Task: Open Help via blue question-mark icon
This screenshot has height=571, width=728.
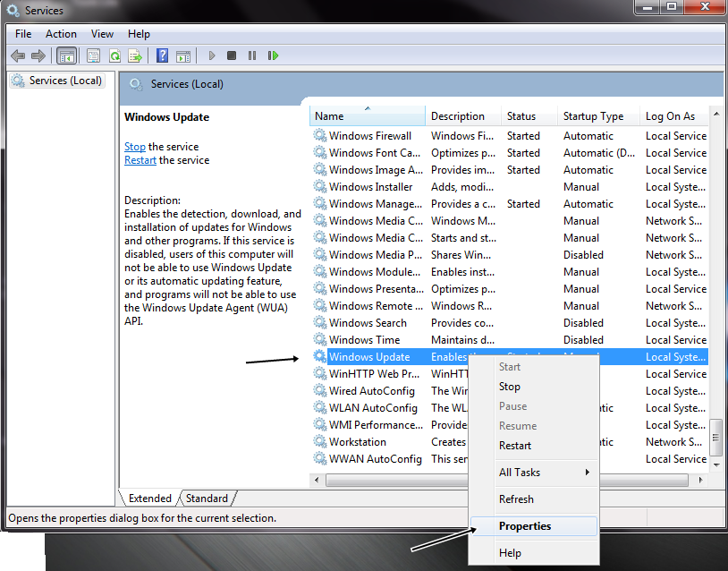Action: click(162, 55)
